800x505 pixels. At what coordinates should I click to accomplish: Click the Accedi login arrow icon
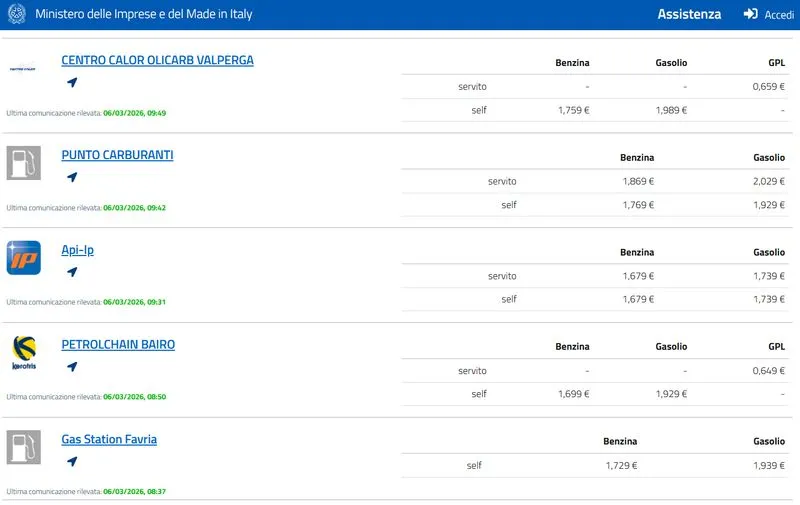(x=751, y=15)
